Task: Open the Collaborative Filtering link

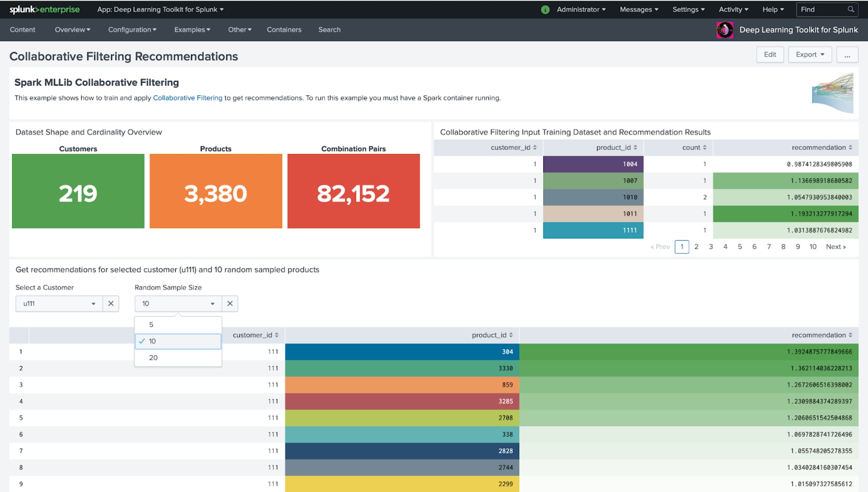Action: click(x=188, y=98)
